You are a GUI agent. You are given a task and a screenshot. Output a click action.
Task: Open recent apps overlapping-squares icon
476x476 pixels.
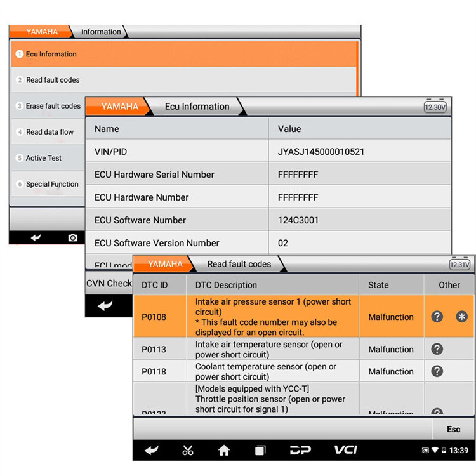click(x=260, y=450)
